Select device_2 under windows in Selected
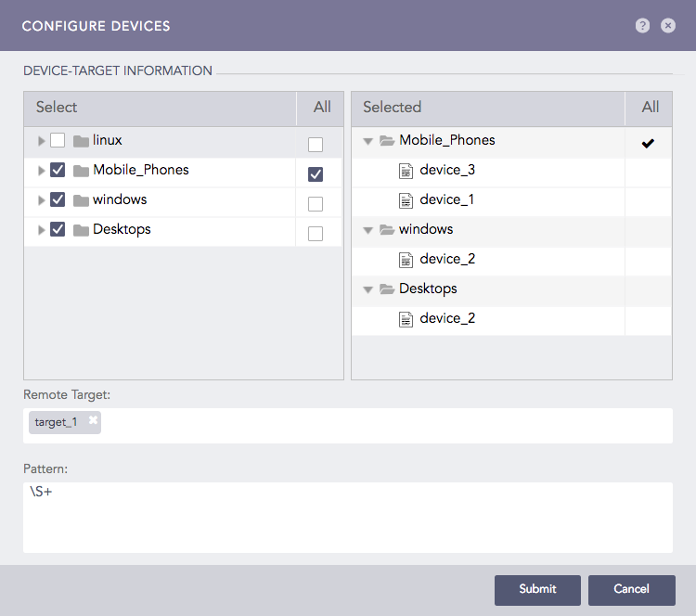 pos(447,259)
